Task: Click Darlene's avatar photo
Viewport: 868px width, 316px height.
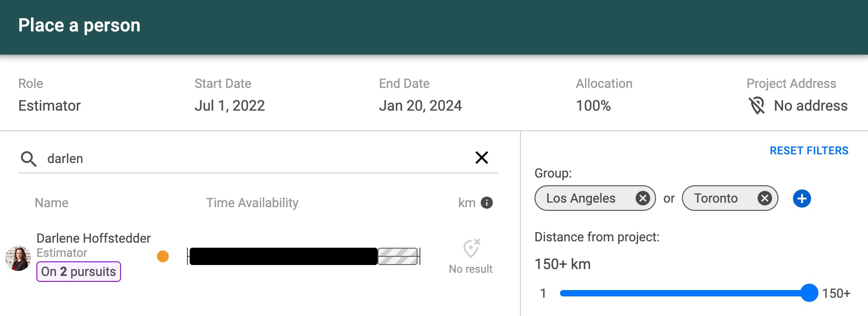Action: click(18, 258)
